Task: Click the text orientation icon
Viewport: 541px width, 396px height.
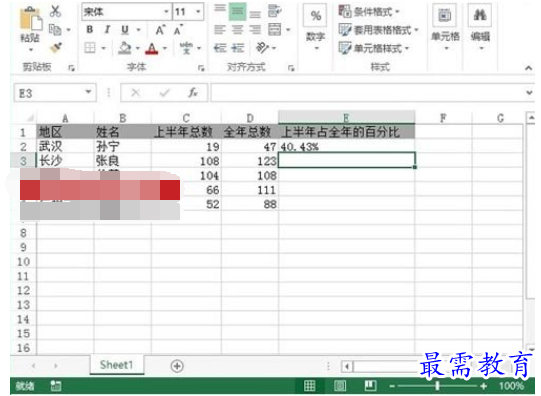Action: [x=262, y=48]
